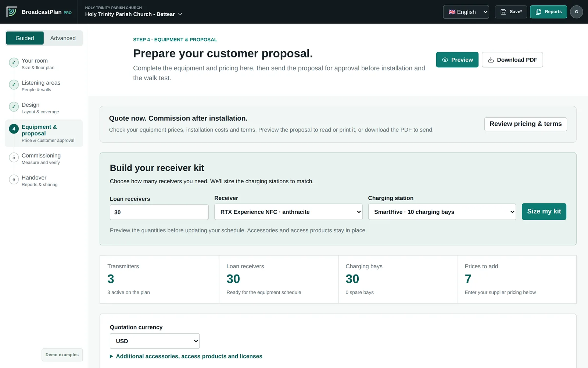Click Review pricing & terms
588x368 pixels.
point(526,124)
